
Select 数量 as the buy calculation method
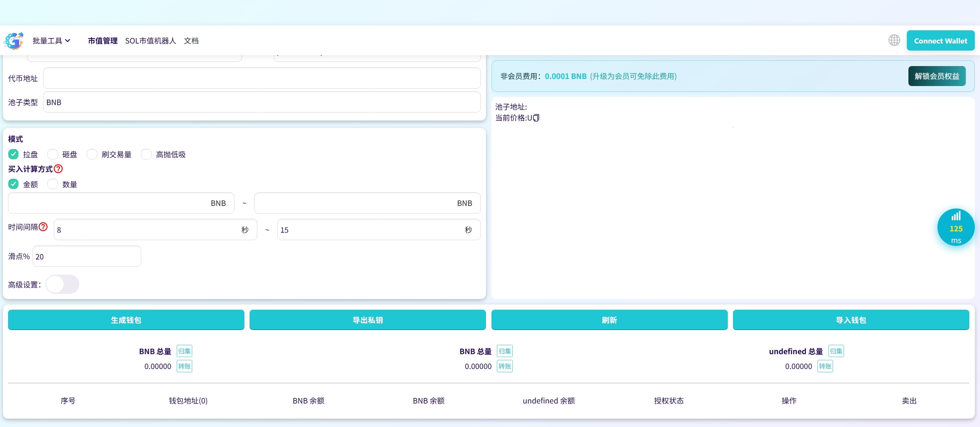[53, 184]
